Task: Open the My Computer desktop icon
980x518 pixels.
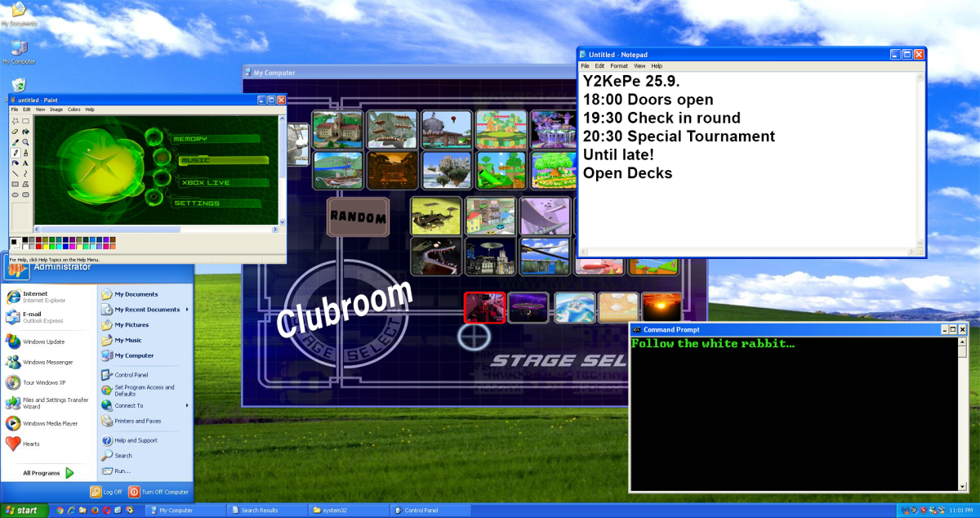Action: 19,52
